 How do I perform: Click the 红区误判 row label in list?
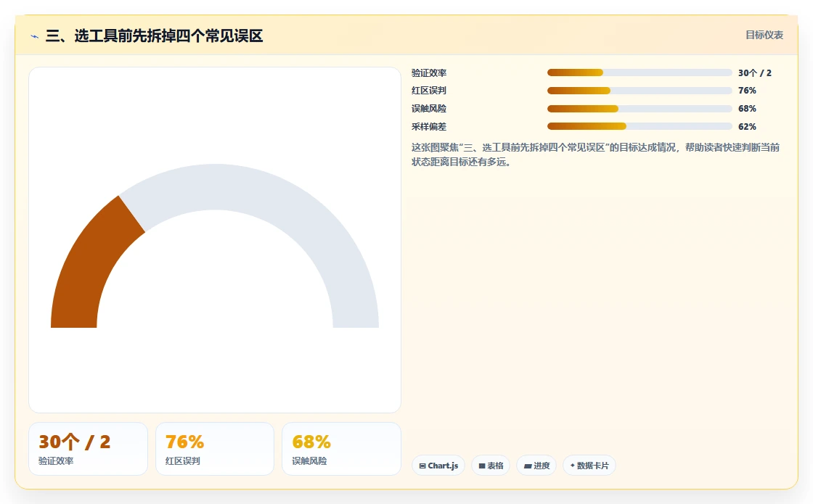coord(429,91)
